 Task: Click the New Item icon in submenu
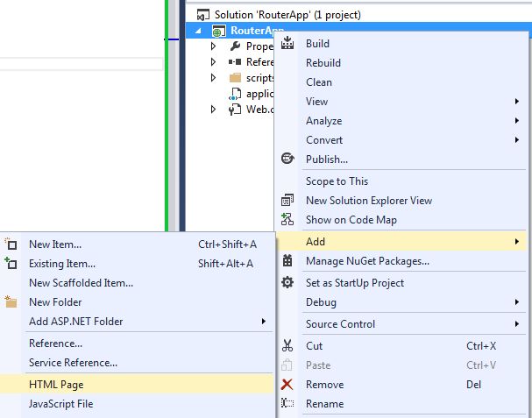tap(11, 244)
